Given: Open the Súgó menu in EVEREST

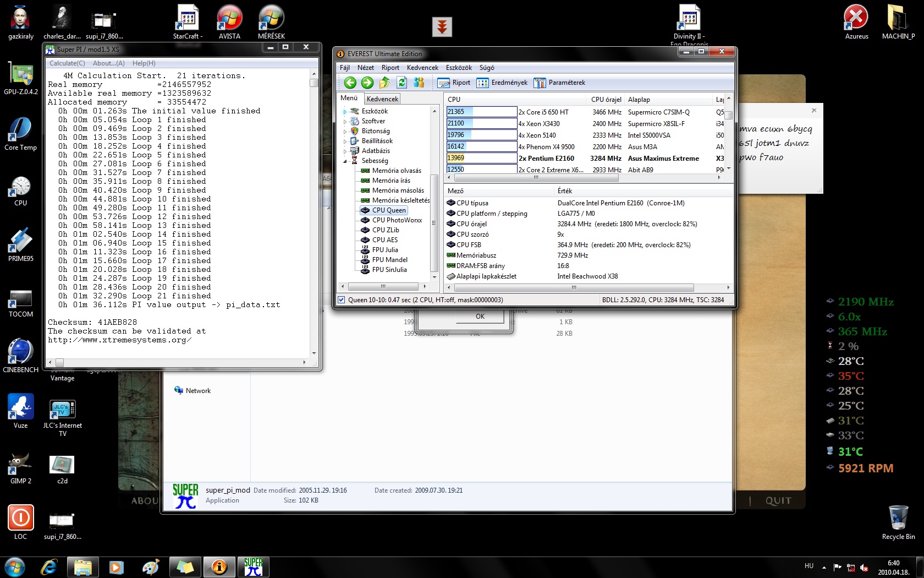Looking at the screenshot, I should point(487,68).
